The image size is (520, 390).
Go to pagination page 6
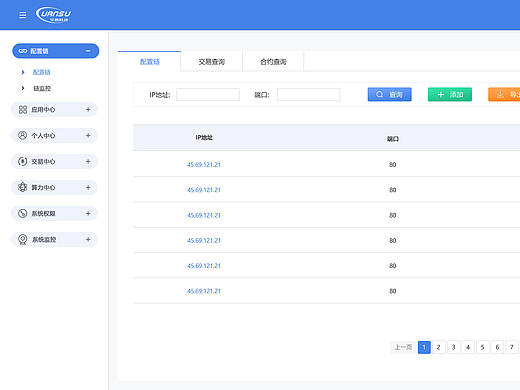497,347
